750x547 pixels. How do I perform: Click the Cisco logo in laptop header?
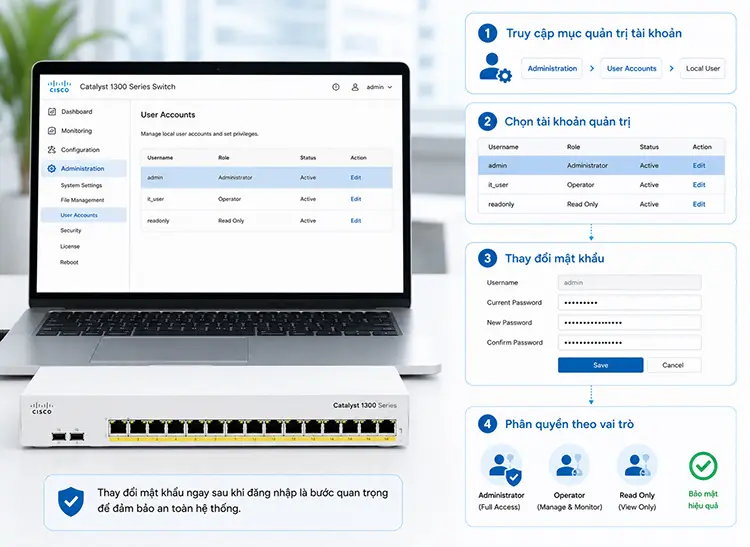(x=59, y=87)
